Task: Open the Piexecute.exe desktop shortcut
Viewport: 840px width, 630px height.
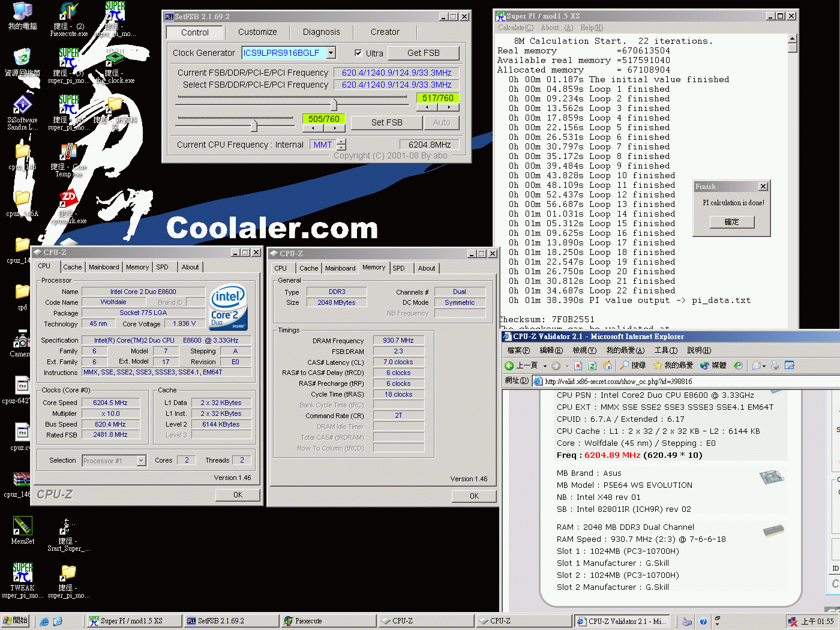Action: click(x=68, y=19)
